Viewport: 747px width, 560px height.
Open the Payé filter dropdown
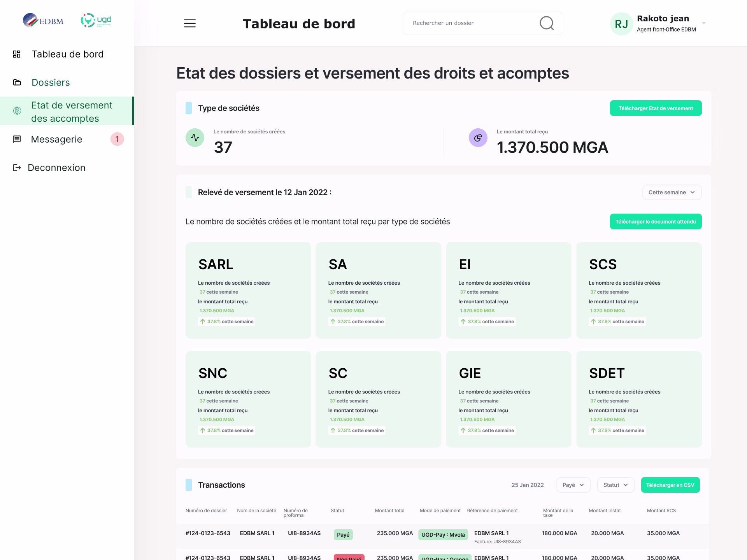coord(573,485)
